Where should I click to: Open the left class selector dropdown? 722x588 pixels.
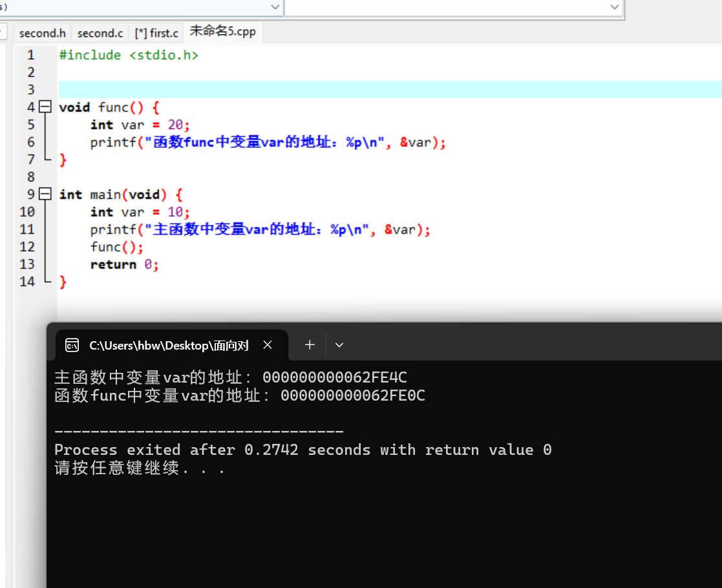tap(275, 7)
